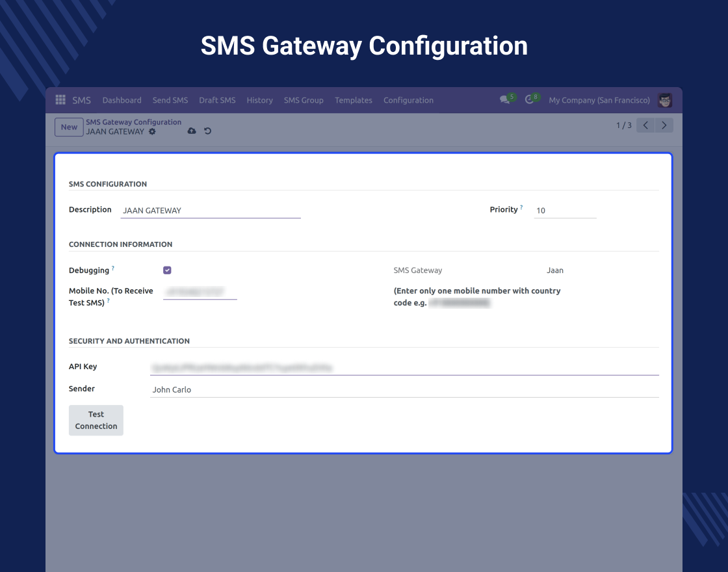Click the discard changes undo icon
This screenshot has height=572, width=728.
(208, 131)
